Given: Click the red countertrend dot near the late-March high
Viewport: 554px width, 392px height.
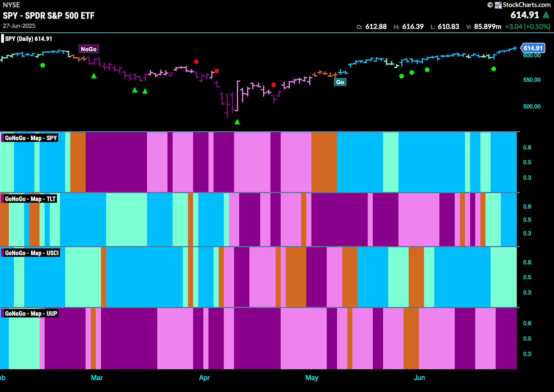Looking at the screenshot, I should (196, 61).
